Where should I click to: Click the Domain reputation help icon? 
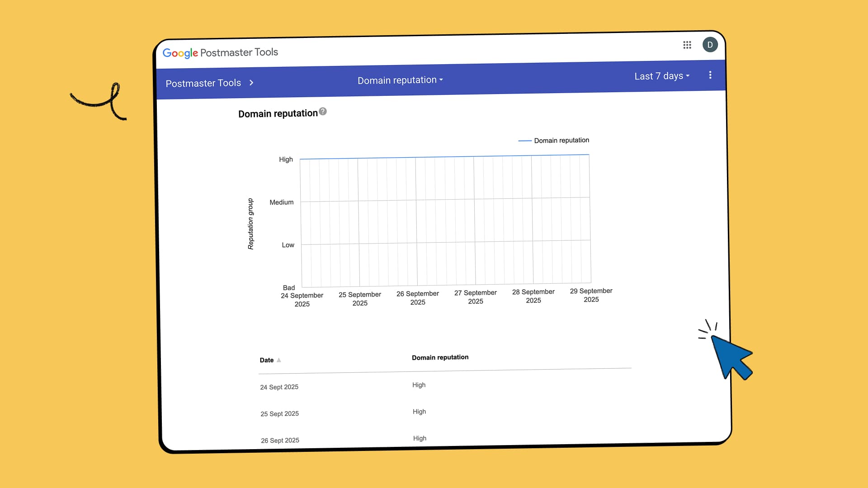[323, 111]
